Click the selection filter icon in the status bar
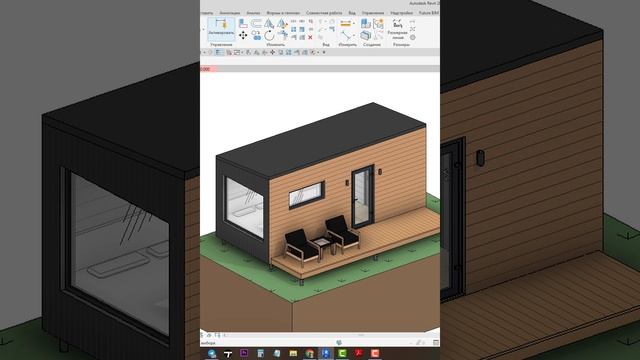Screen dimensions: 640x360 coord(436,342)
